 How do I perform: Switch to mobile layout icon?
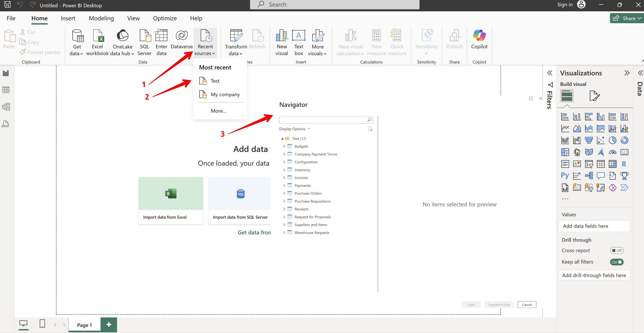tap(42, 324)
